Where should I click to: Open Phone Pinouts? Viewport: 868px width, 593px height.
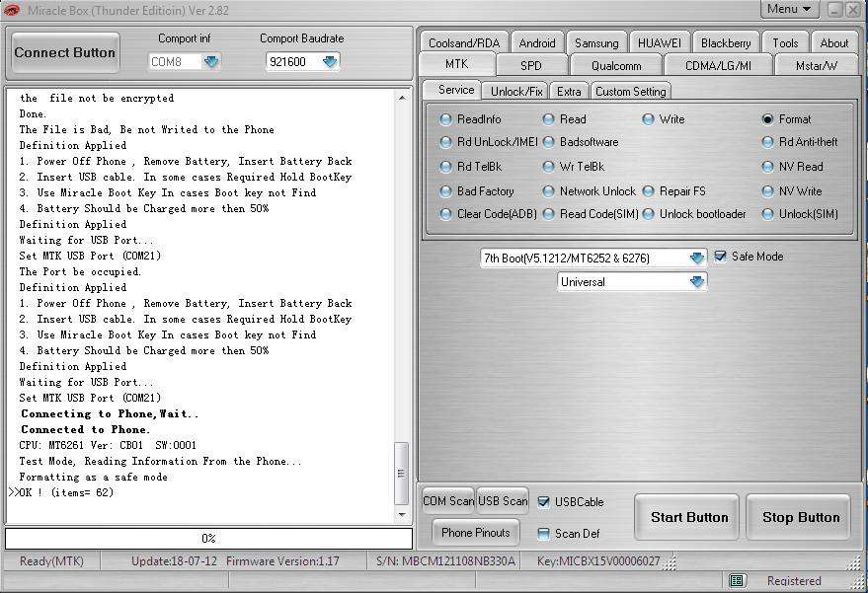tap(476, 532)
